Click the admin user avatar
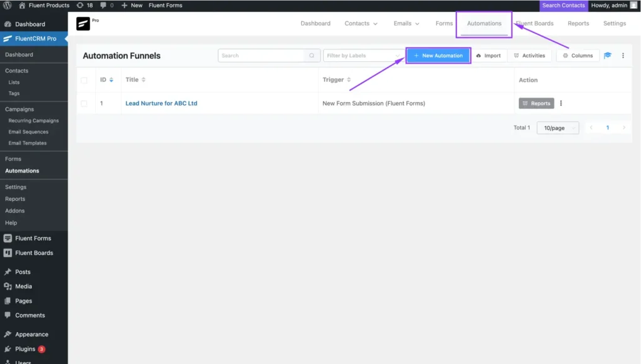 pyautogui.click(x=633, y=5)
